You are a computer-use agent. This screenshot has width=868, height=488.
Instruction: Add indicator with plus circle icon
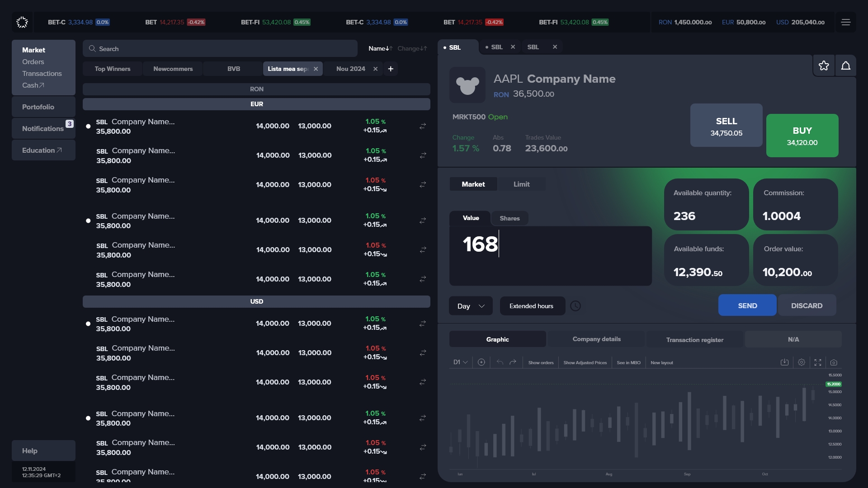[481, 362]
